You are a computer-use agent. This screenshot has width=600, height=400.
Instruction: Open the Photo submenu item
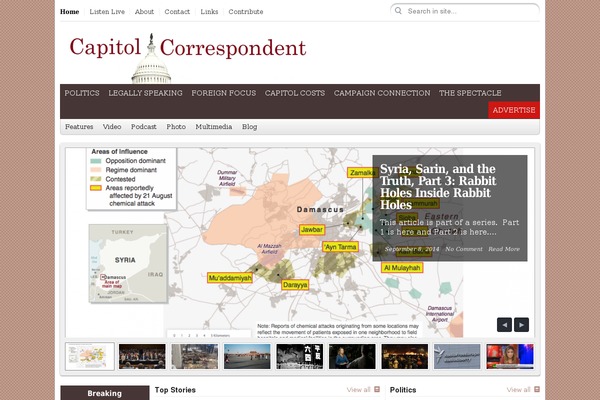click(176, 127)
